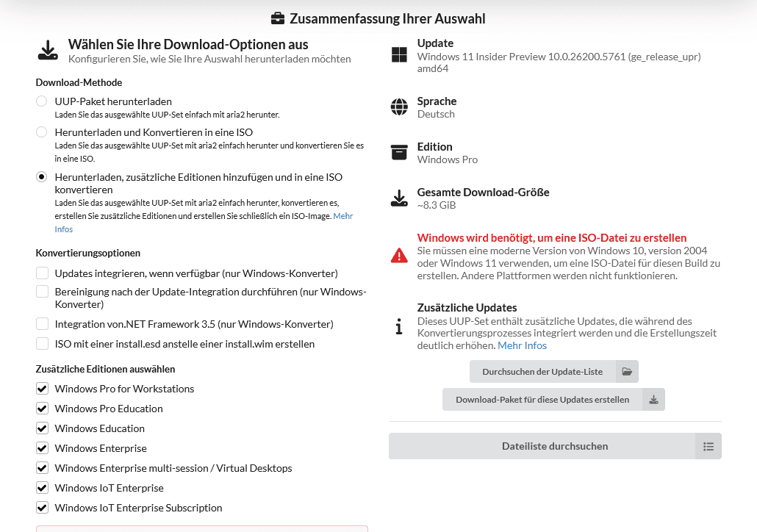
Task: Click the archive box icon beside Edition
Action: click(x=399, y=152)
